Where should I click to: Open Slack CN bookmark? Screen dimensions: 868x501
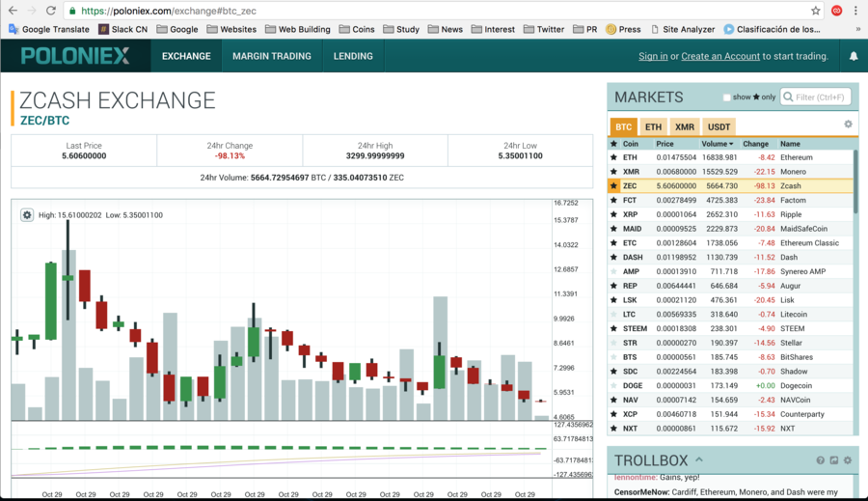(122, 29)
